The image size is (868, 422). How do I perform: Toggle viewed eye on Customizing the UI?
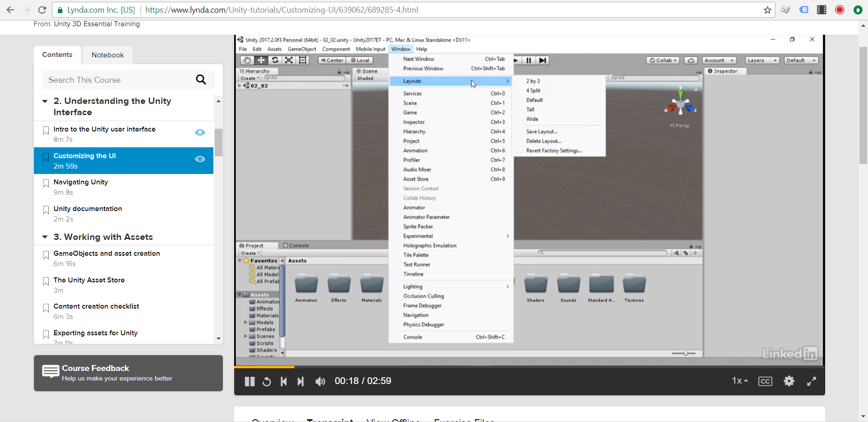(x=200, y=159)
